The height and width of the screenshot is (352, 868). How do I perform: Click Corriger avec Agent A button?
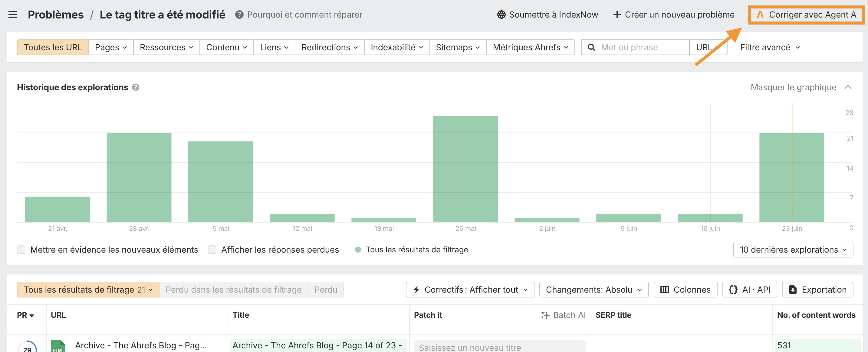coord(806,15)
